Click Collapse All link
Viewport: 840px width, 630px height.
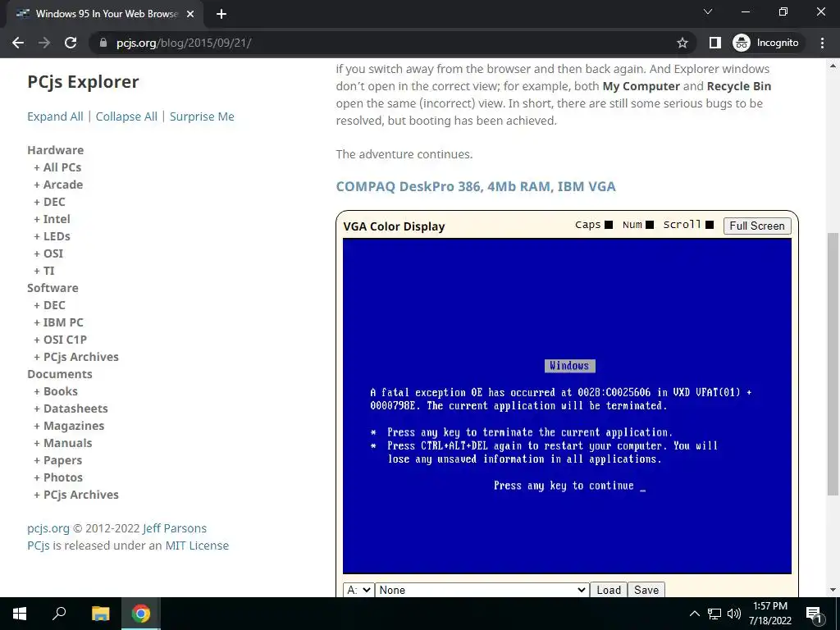pos(126,116)
